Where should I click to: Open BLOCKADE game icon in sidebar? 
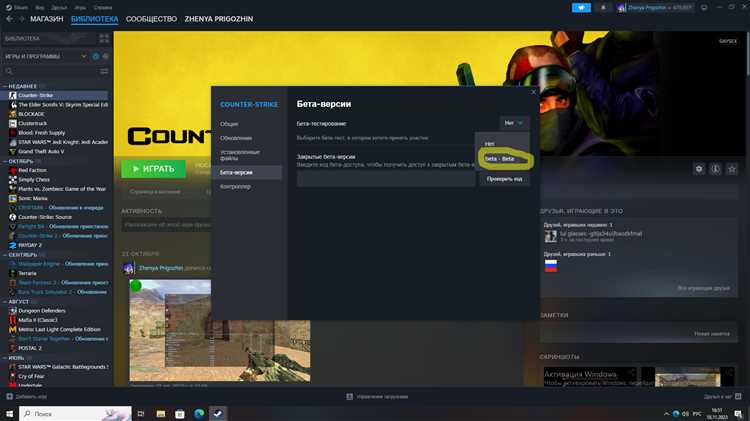[x=13, y=114]
